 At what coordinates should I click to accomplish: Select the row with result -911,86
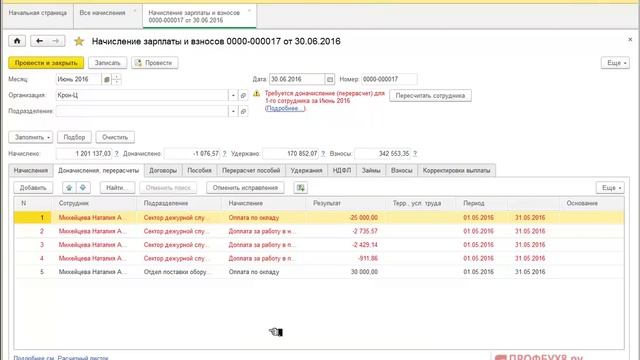click(x=319, y=258)
